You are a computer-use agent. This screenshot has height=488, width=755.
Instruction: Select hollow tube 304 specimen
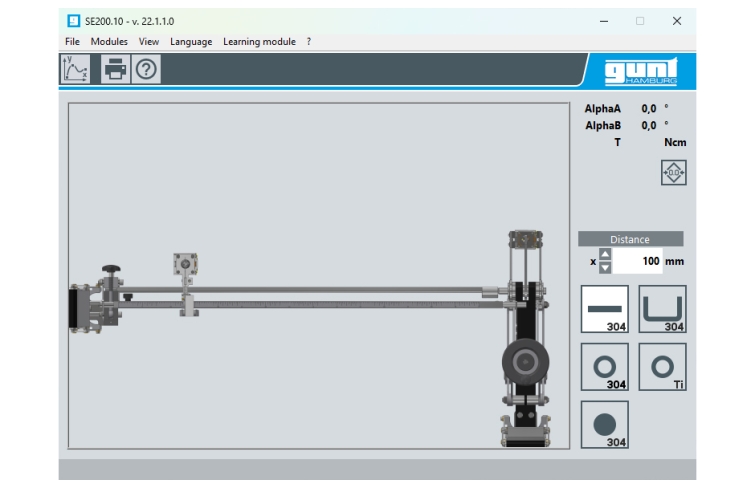[605, 367]
